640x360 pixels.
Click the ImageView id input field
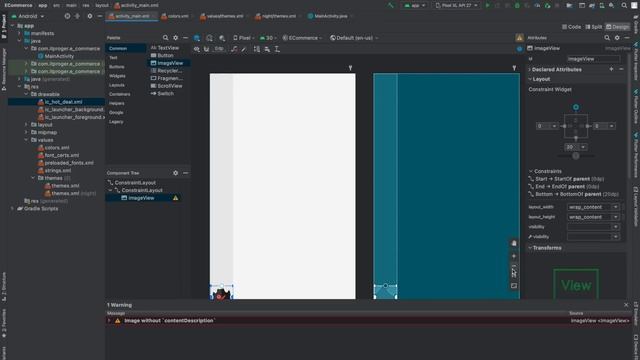[x=593, y=59]
